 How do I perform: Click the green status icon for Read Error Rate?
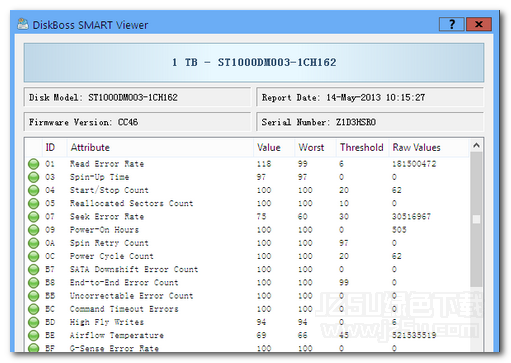pos(33,164)
